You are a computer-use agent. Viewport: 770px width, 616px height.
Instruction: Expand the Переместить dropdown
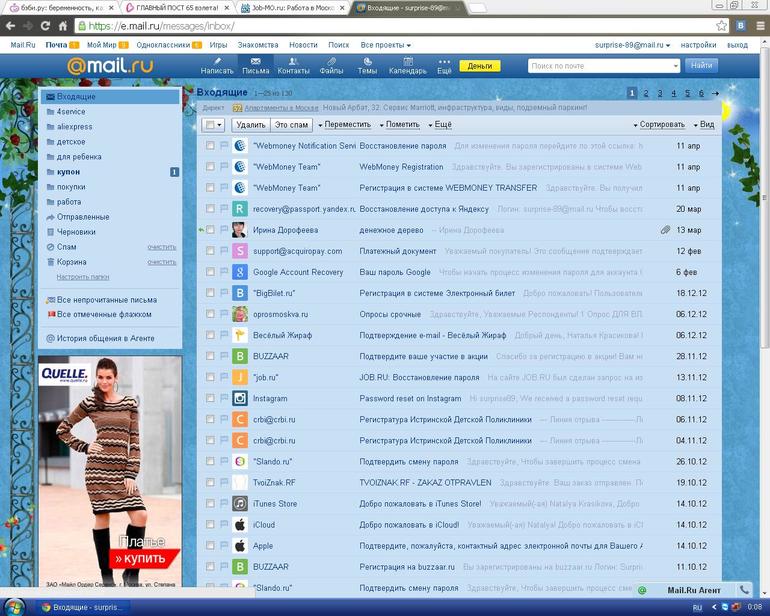pyautogui.click(x=347, y=125)
